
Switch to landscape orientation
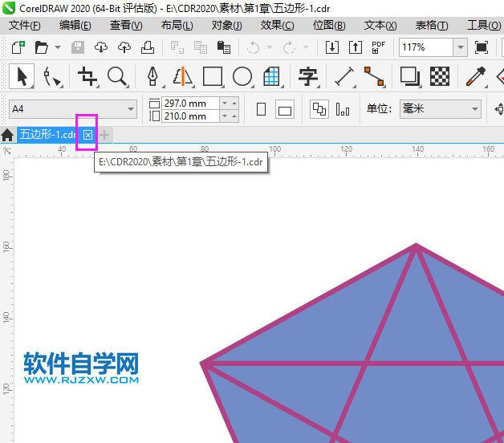285,110
